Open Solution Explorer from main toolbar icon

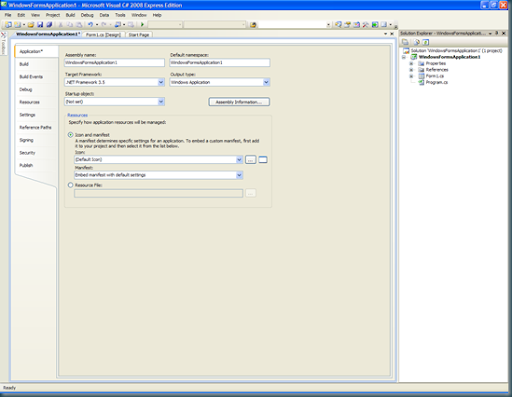(338, 24)
